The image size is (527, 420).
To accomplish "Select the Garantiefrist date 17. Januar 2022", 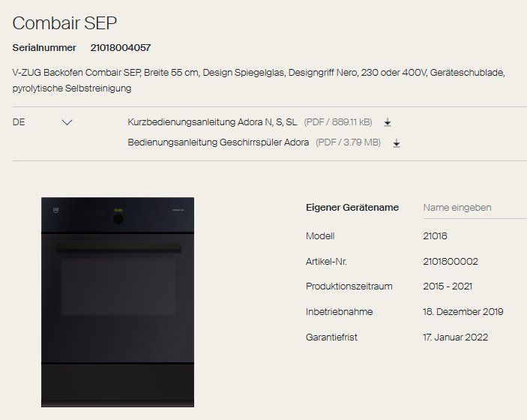I will pyautogui.click(x=456, y=337).
